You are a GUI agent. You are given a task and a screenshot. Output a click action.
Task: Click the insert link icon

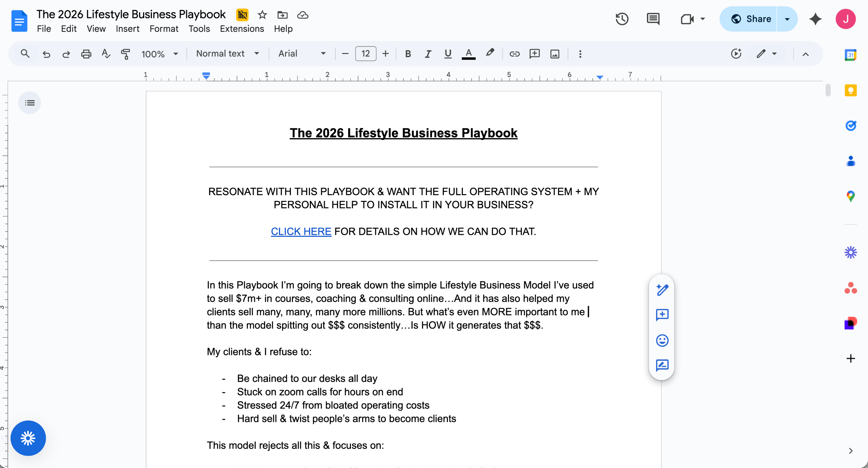(514, 54)
